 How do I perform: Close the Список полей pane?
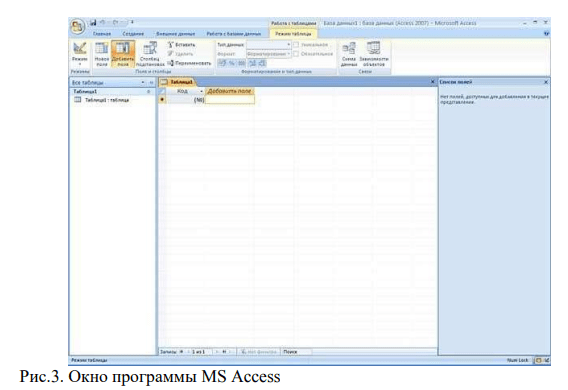(546, 82)
